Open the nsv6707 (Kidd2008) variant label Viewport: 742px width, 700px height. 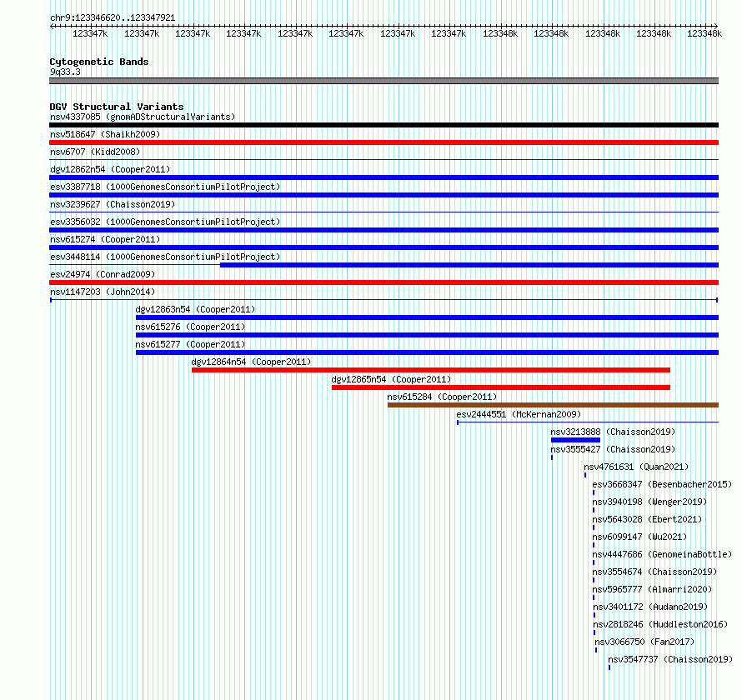[x=95, y=152]
